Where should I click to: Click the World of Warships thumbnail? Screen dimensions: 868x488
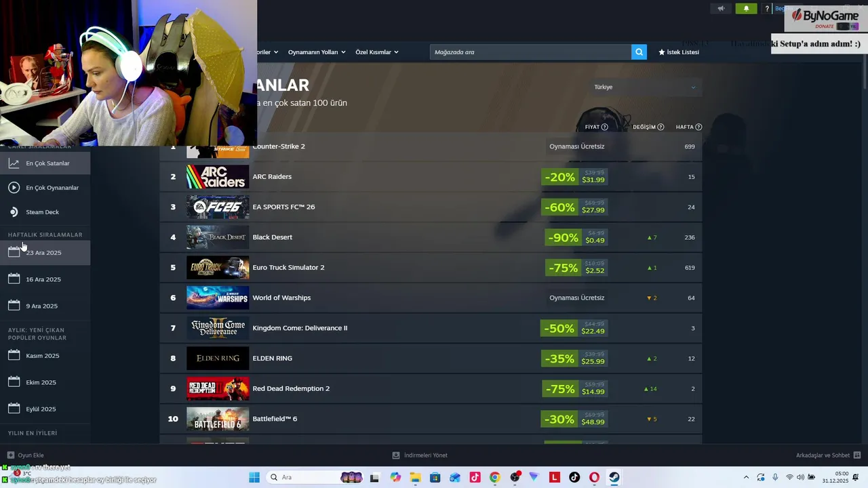pyautogui.click(x=218, y=298)
